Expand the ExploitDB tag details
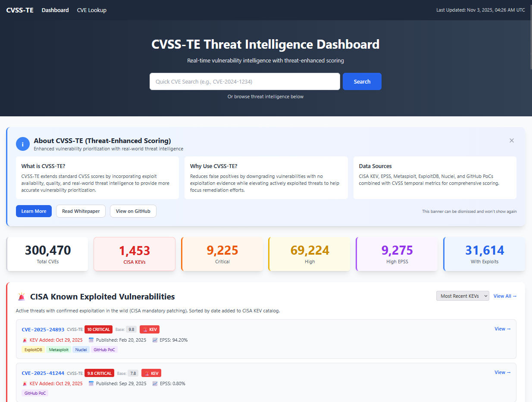 tap(33, 349)
